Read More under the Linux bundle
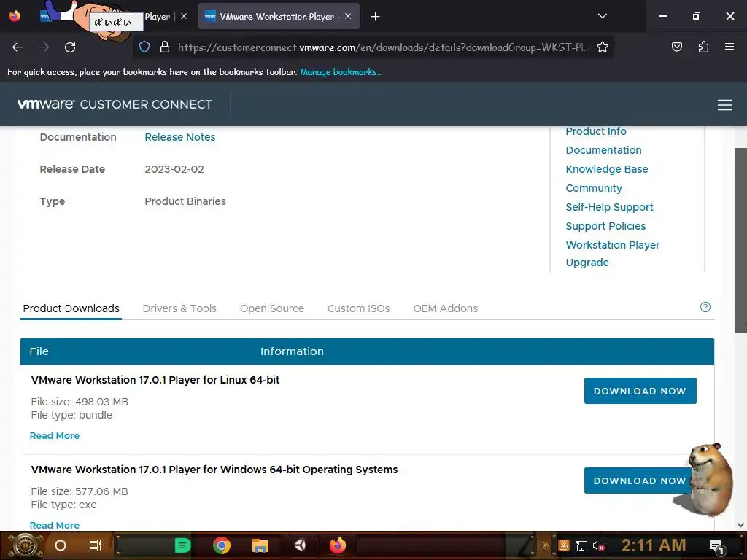 tap(54, 436)
